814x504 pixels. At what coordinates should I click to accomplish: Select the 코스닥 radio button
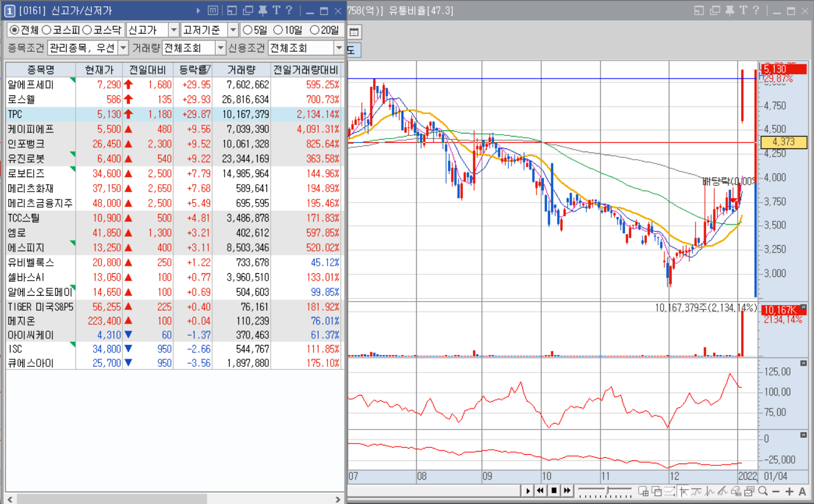click(87, 30)
